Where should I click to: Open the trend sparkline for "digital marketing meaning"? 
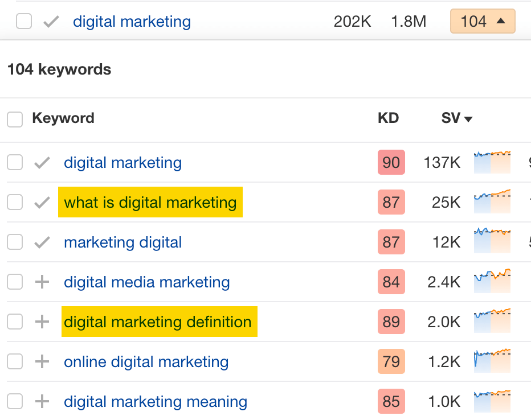[491, 401]
